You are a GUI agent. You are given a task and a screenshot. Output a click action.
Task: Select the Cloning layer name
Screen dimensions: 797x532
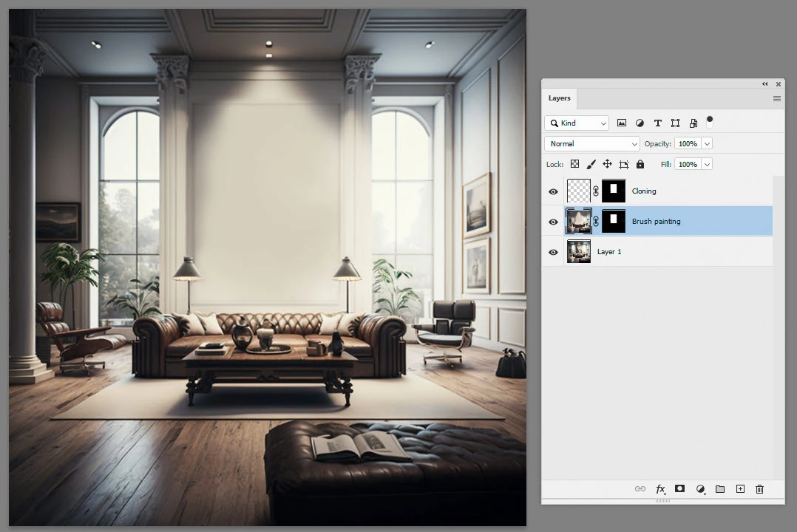point(644,191)
